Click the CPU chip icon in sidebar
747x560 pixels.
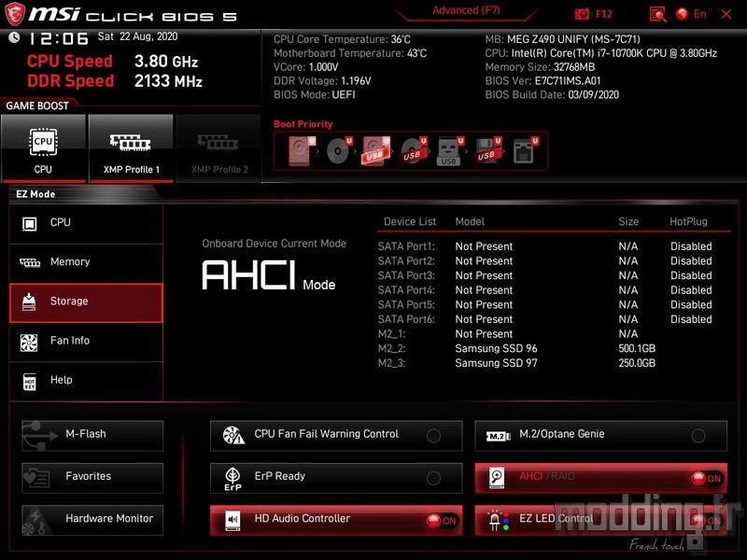(30, 223)
